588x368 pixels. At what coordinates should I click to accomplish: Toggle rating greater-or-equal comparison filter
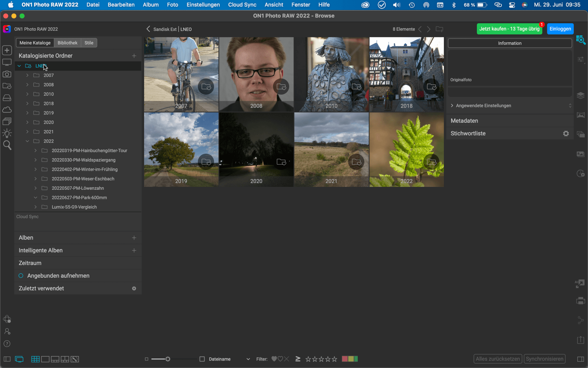tap(298, 359)
